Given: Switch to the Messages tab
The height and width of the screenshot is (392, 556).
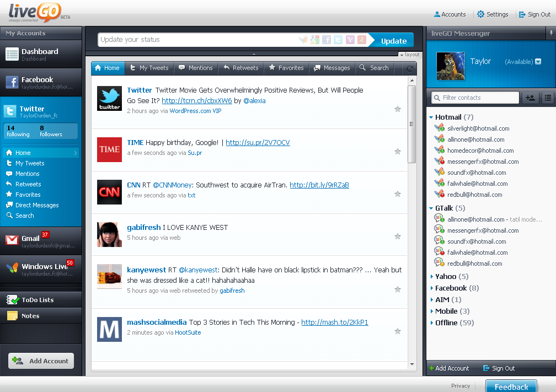Looking at the screenshot, I should [332, 68].
